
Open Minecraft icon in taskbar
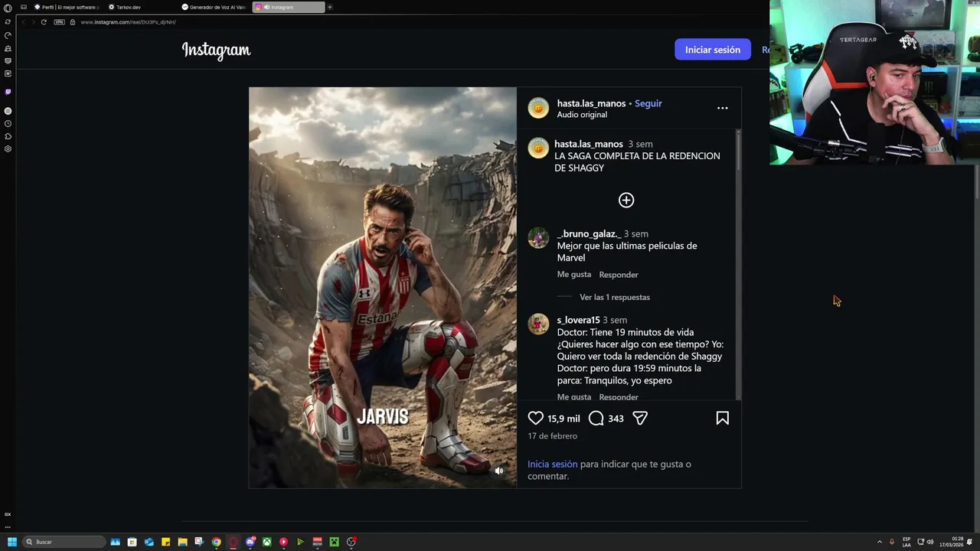[x=334, y=542]
